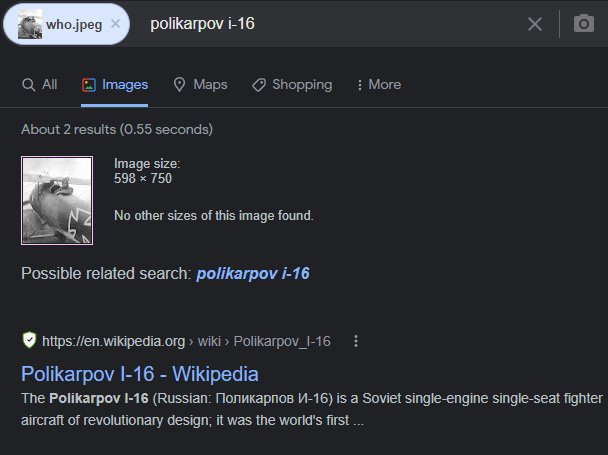608x455 pixels.
Task: Focus the search box containing polikarpov i-16
Action: (330, 23)
